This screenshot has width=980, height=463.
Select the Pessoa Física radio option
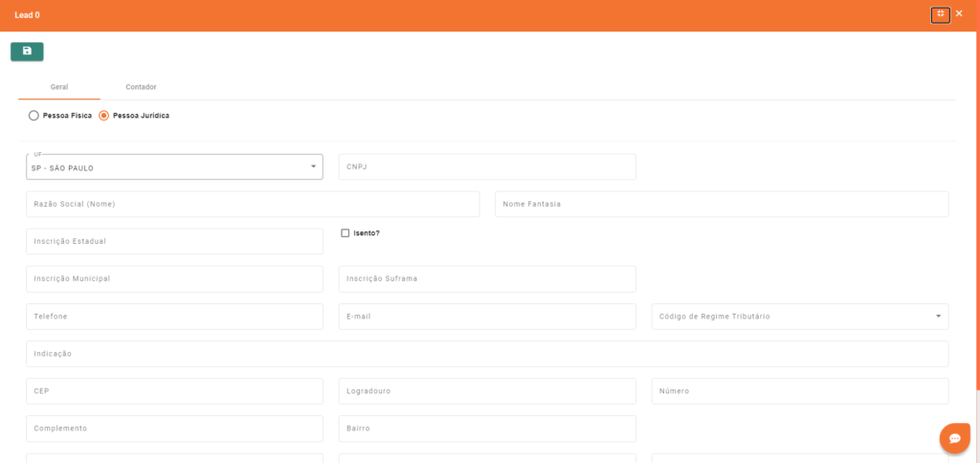34,116
